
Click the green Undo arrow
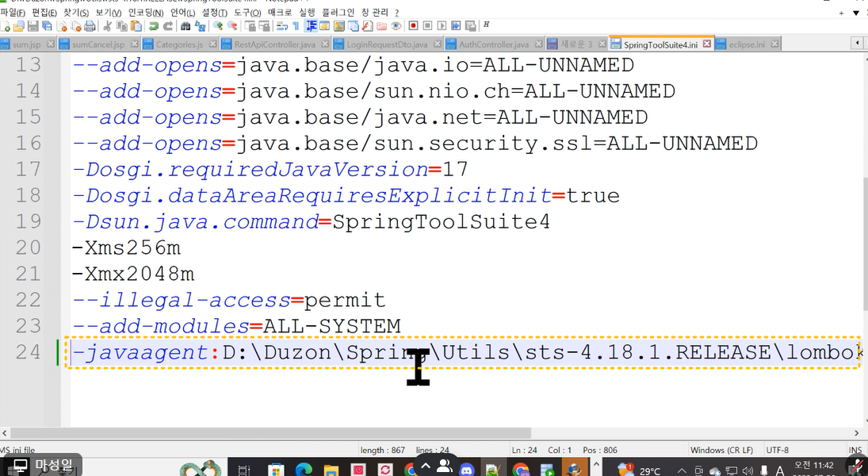[x=154, y=26]
